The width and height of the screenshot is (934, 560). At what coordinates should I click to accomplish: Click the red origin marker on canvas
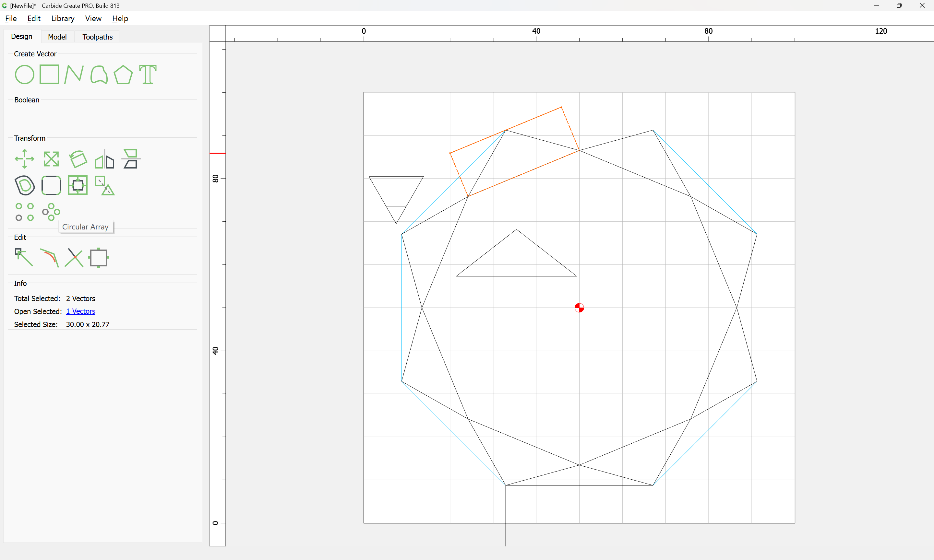[579, 308]
